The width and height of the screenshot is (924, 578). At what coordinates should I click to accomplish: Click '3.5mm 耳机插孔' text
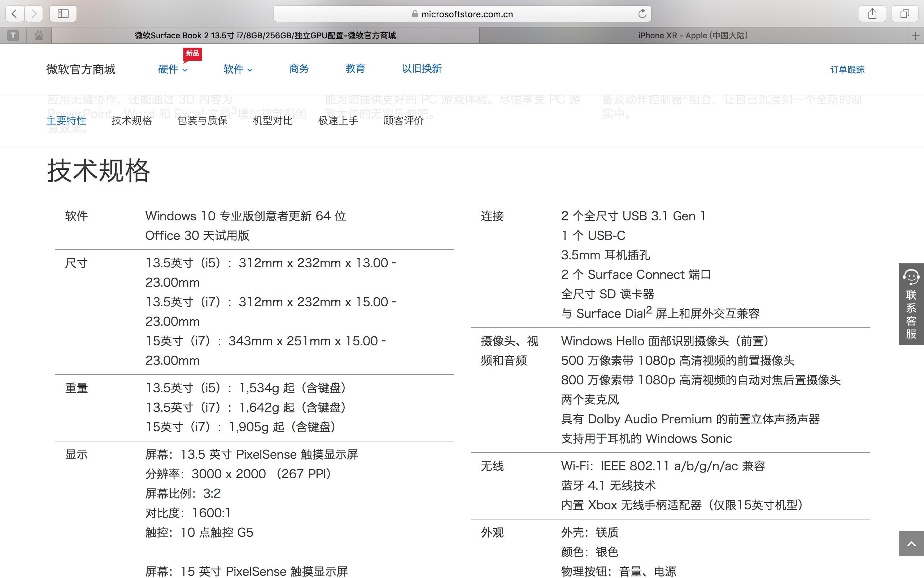point(606,255)
